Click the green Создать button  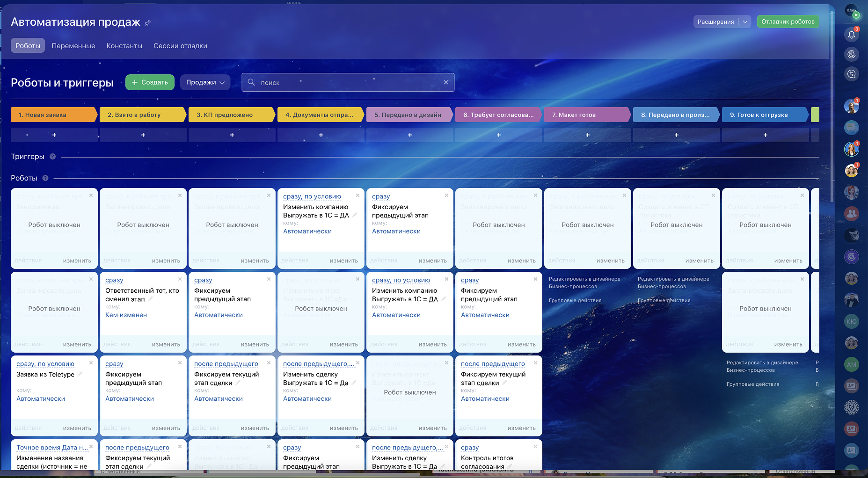(150, 82)
